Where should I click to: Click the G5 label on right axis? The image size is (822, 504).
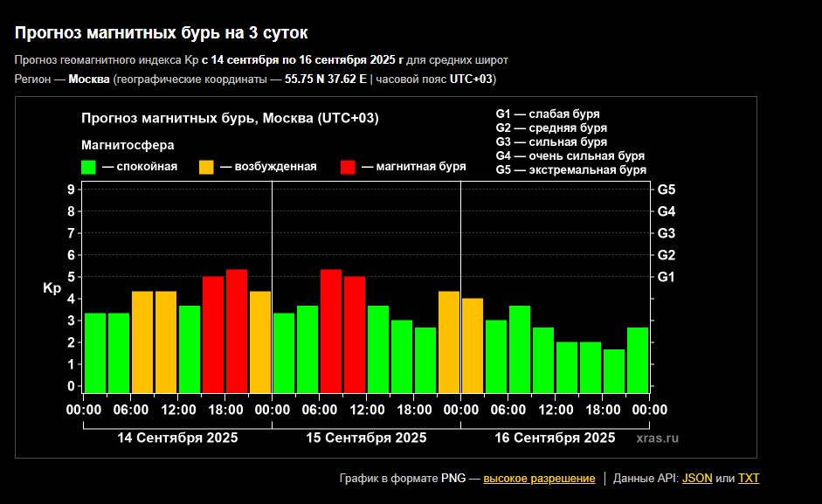click(666, 190)
